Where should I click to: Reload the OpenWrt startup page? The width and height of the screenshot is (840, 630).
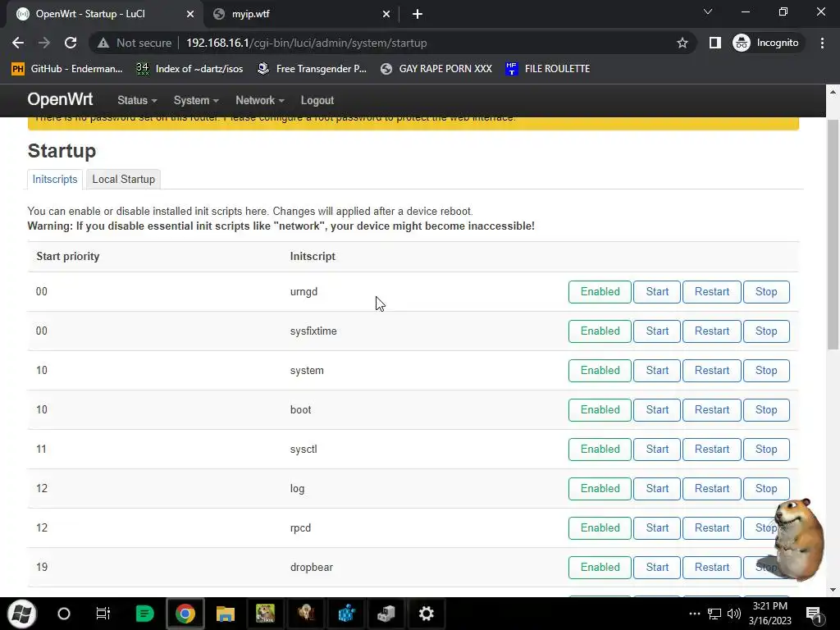coord(71,43)
